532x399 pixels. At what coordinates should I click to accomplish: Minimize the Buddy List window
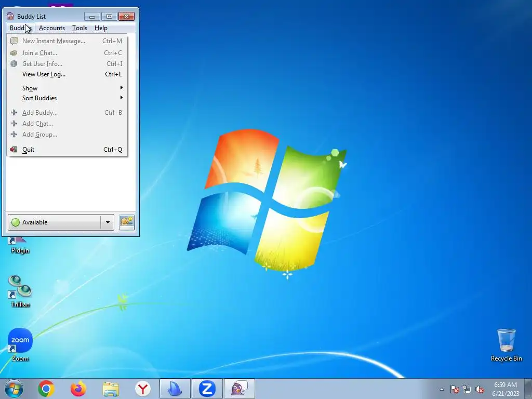point(92,16)
